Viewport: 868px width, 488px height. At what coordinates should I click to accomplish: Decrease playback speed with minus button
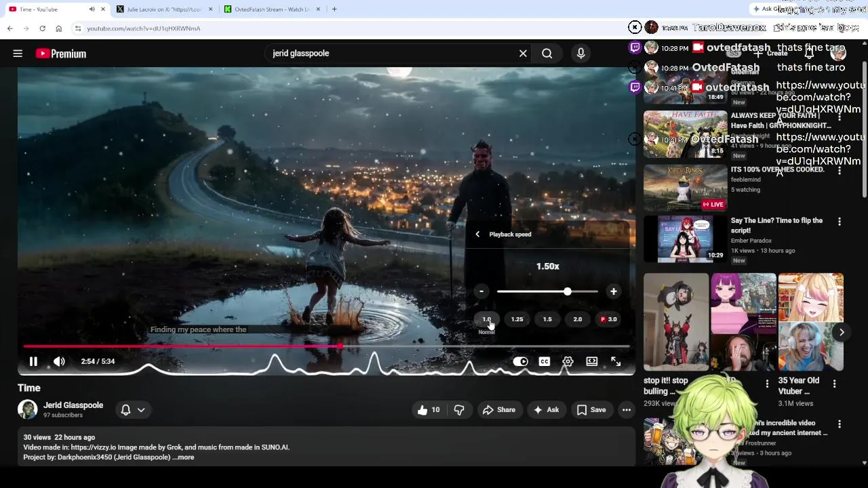click(x=481, y=291)
